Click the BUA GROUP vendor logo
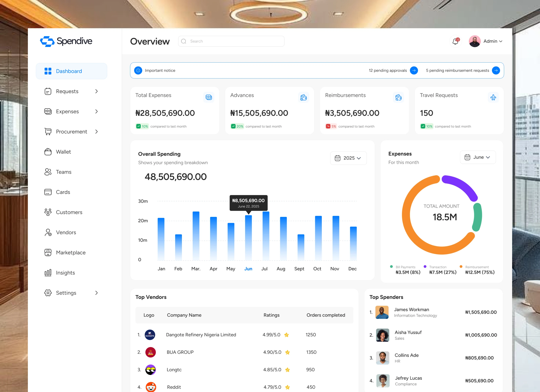 click(x=151, y=352)
